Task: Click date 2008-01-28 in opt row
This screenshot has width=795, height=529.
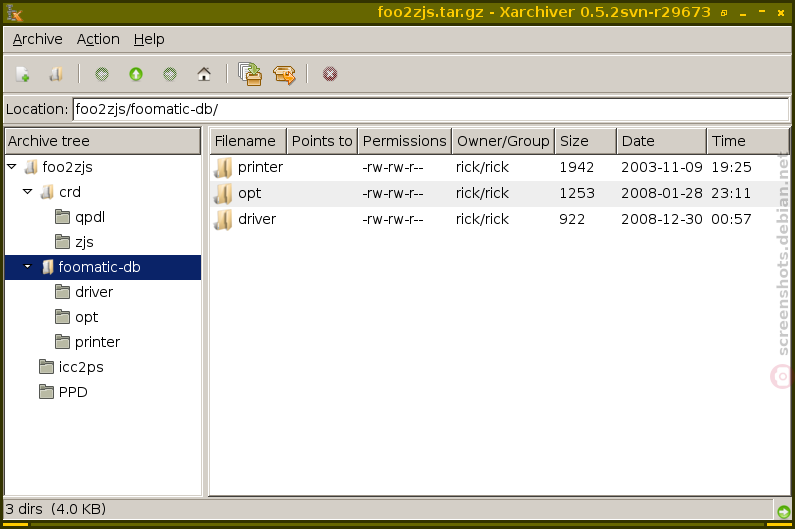Action: [662, 193]
